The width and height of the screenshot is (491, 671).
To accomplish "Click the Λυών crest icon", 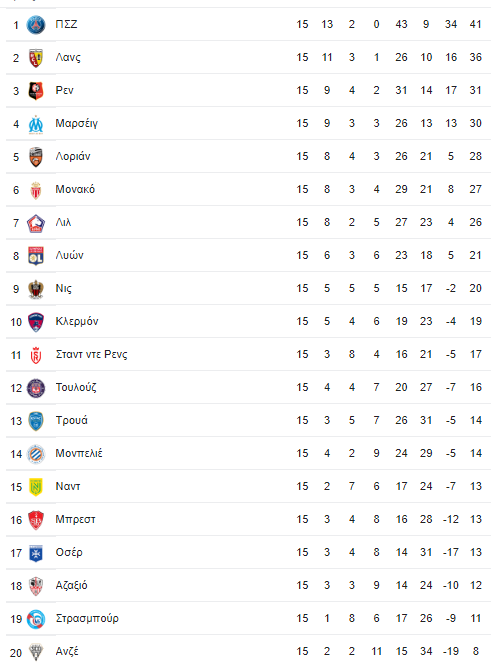I will 36,256.
